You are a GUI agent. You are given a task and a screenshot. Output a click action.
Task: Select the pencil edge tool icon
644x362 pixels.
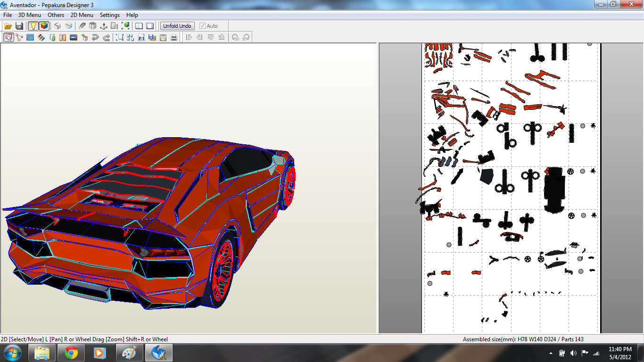[x=83, y=26]
